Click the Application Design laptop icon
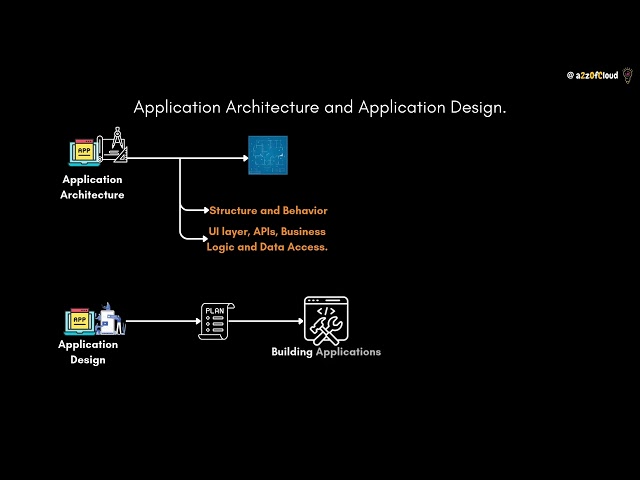Viewport: 640px width, 480px height. pyautogui.click(x=80, y=321)
